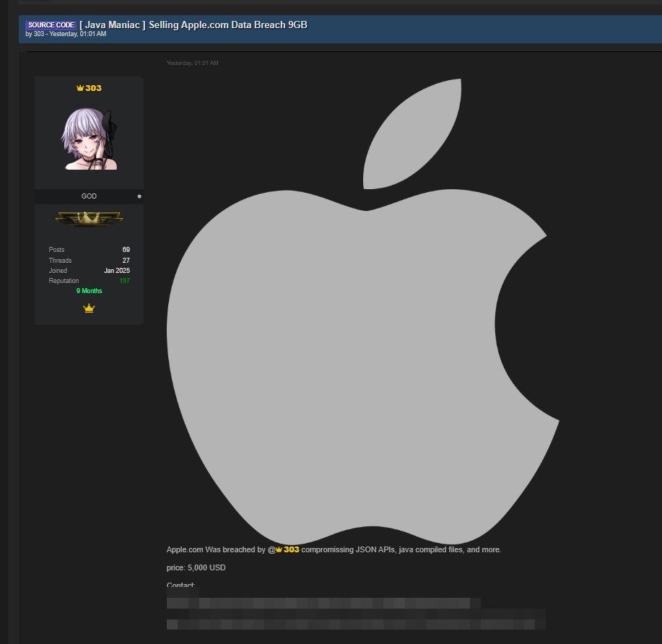View the user's Posts count of 69
The height and width of the screenshot is (644, 662).
tap(126, 250)
